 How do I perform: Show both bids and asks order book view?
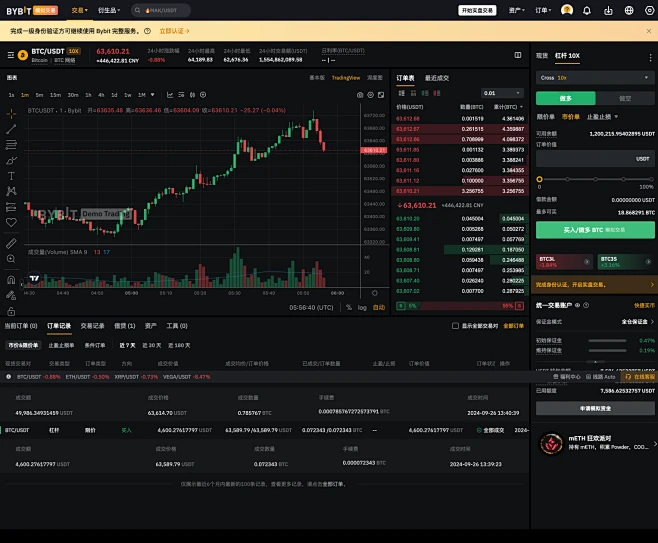(402, 93)
